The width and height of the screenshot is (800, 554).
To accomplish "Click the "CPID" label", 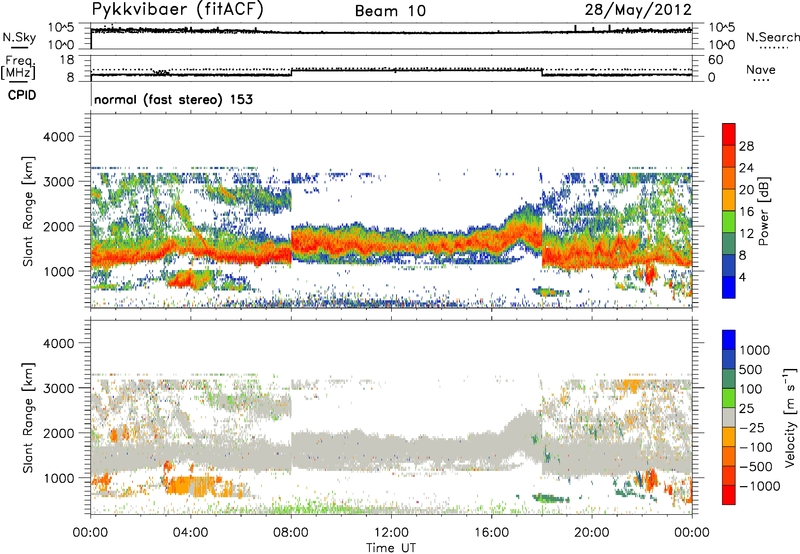I will coord(22,95).
